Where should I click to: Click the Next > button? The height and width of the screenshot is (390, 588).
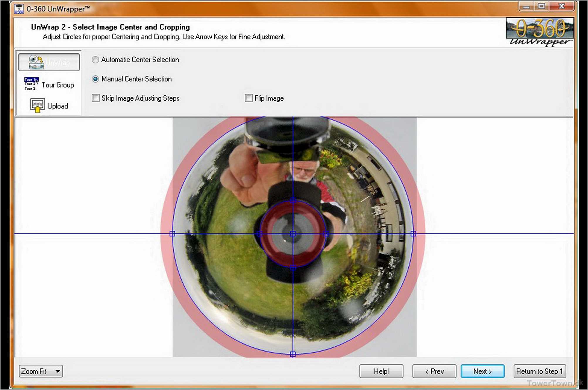482,371
